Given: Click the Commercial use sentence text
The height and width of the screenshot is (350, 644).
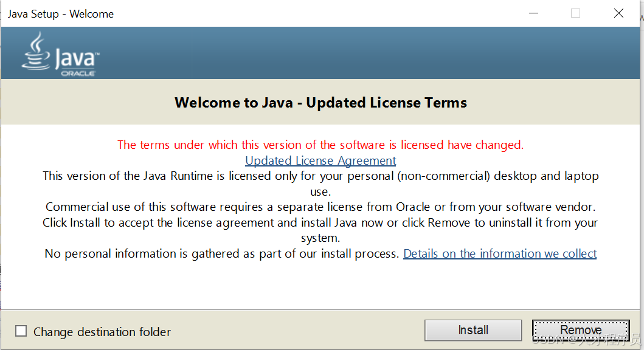Looking at the screenshot, I should pyautogui.click(x=320, y=207).
